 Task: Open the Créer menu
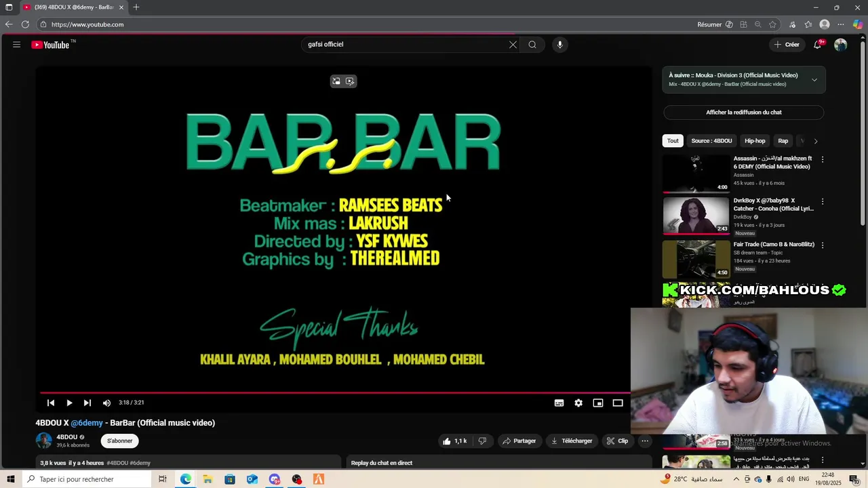coord(787,45)
